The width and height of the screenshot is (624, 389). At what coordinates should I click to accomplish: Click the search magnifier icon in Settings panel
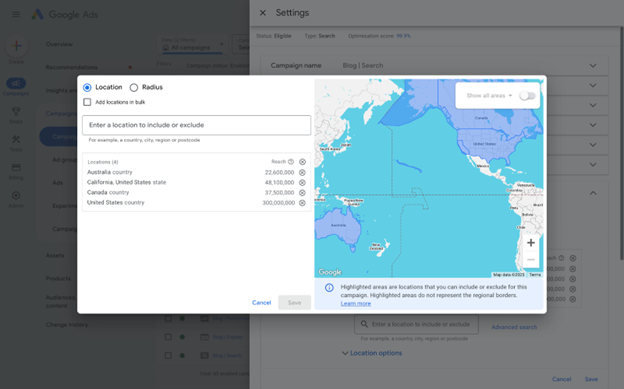tap(364, 324)
